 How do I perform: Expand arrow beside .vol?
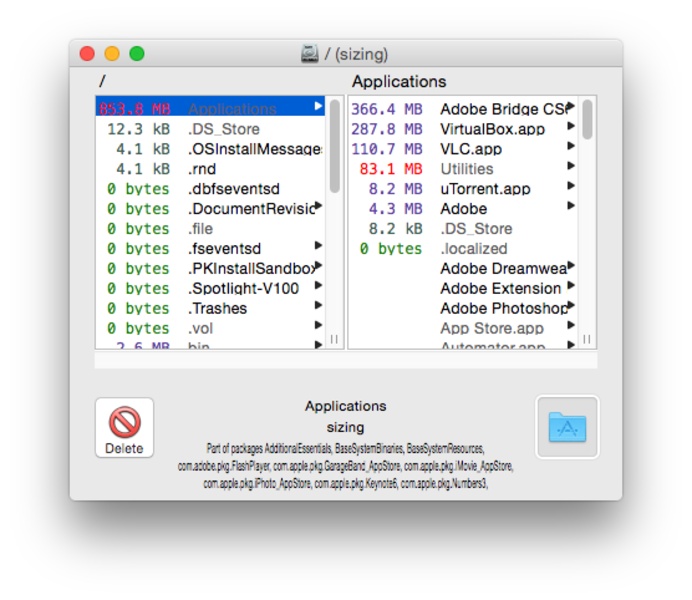click(x=318, y=325)
